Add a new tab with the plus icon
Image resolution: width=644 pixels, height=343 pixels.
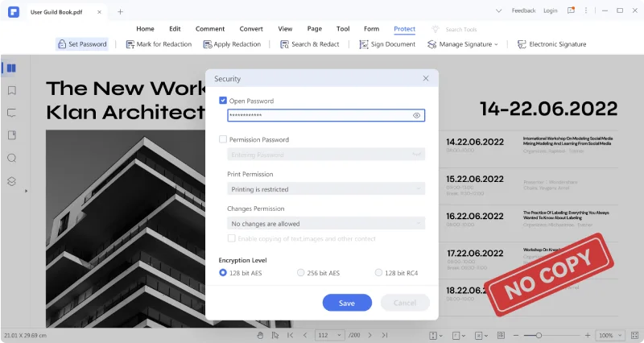(120, 12)
